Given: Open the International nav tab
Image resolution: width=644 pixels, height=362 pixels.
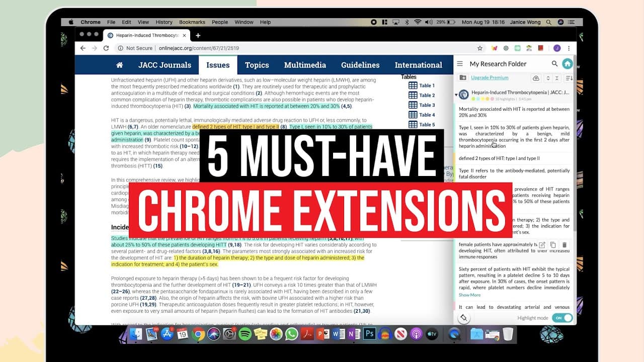Looking at the screenshot, I should (x=418, y=65).
